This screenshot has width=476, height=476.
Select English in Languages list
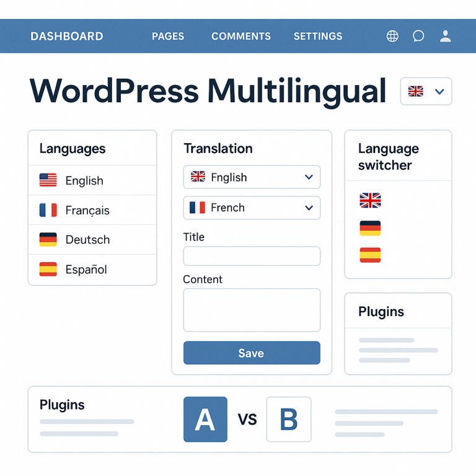point(92,180)
